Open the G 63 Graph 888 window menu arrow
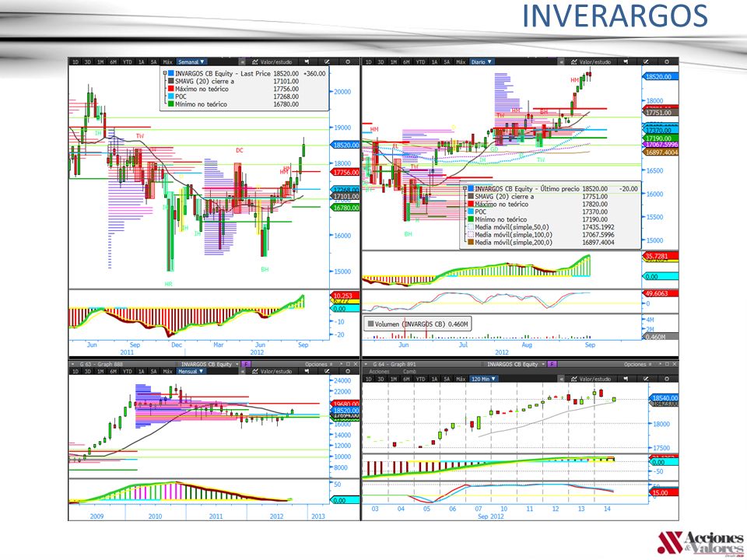The width and height of the screenshot is (747, 560). 73,364
